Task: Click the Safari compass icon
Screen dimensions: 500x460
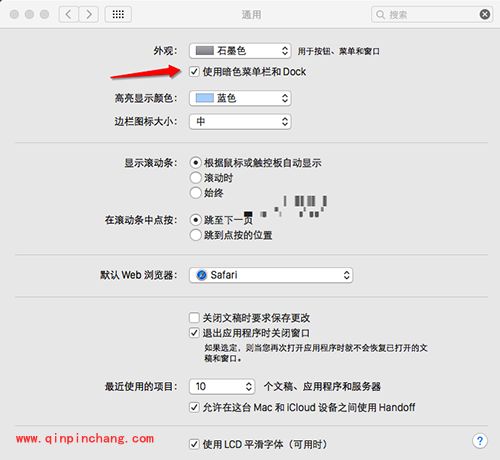Action: (x=202, y=275)
